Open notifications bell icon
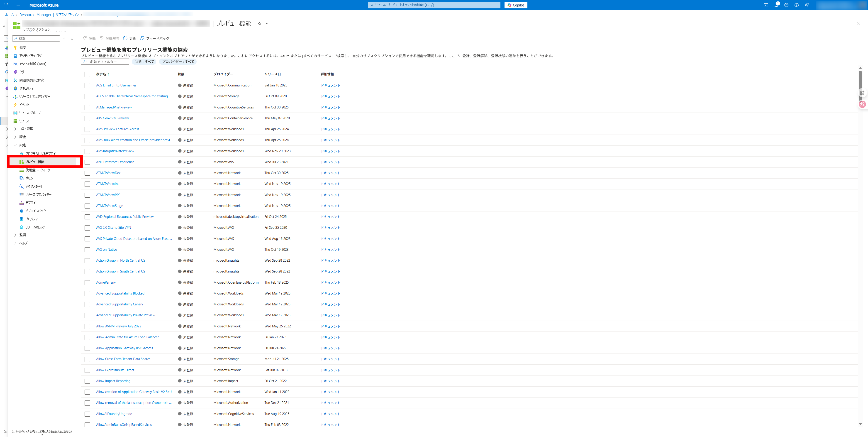 coord(776,5)
